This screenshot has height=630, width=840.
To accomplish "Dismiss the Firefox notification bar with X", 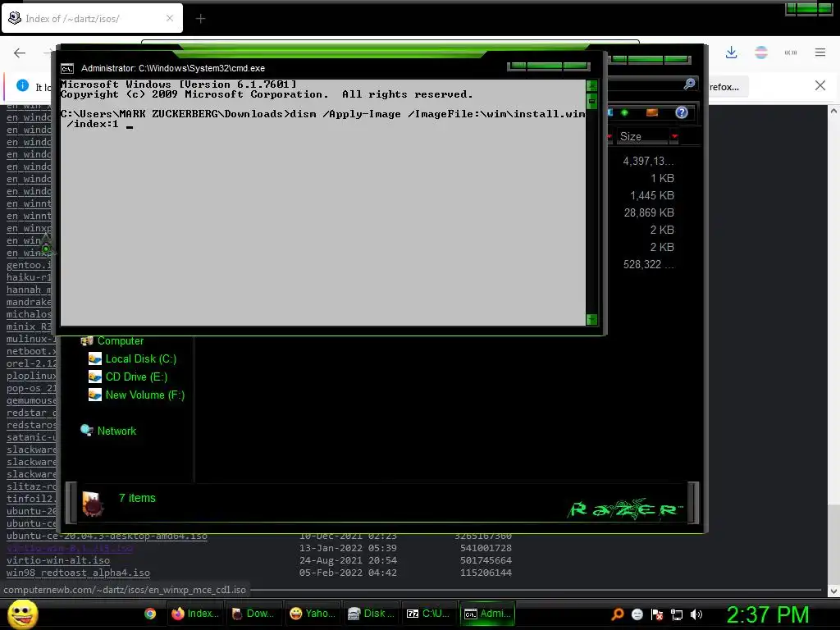I will click(x=820, y=85).
